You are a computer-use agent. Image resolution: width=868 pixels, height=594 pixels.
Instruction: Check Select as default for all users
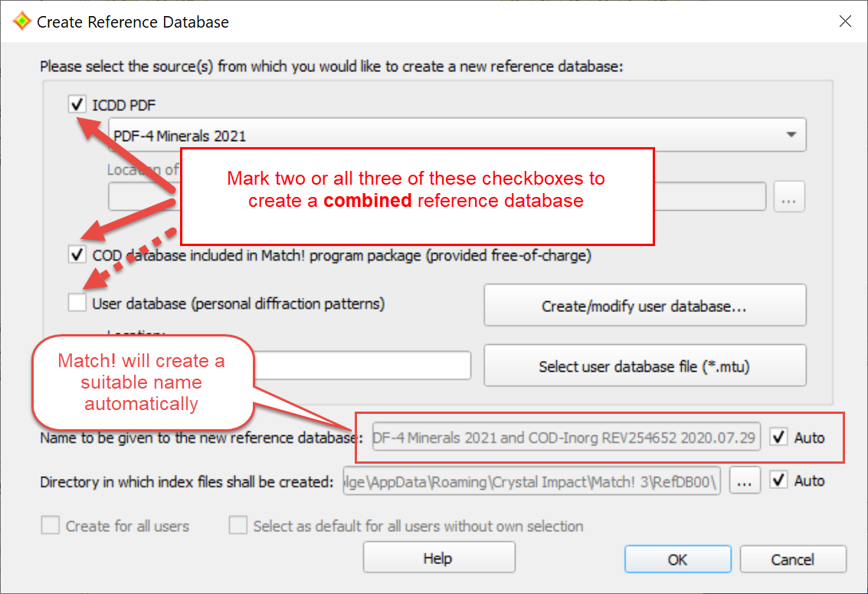[238, 526]
